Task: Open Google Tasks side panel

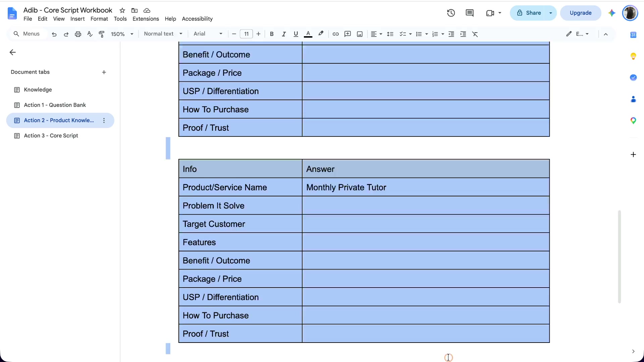Action: (x=633, y=77)
